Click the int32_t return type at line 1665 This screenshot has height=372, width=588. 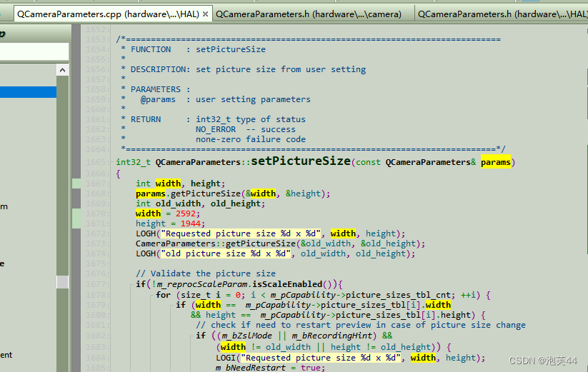click(x=133, y=162)
